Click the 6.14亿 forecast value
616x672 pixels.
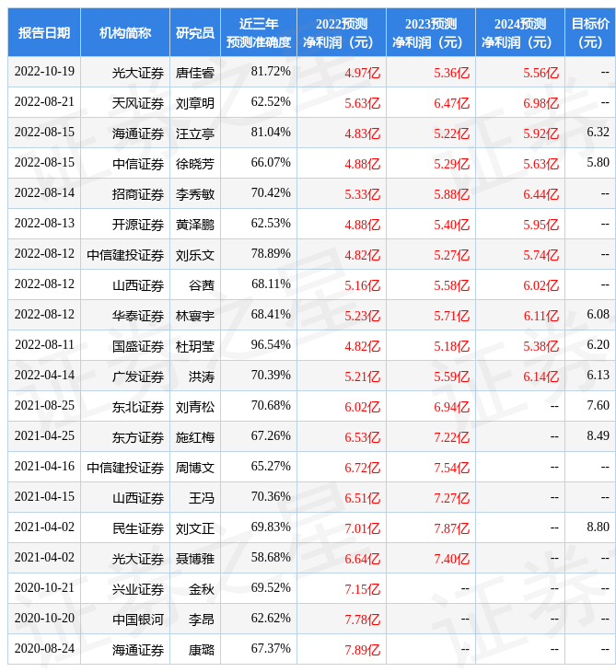click(541, 377)
